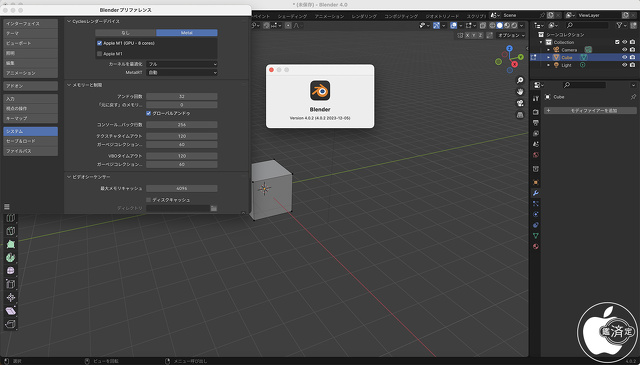Select Metal render device button

pyautogui.click(x=187, y=33)
